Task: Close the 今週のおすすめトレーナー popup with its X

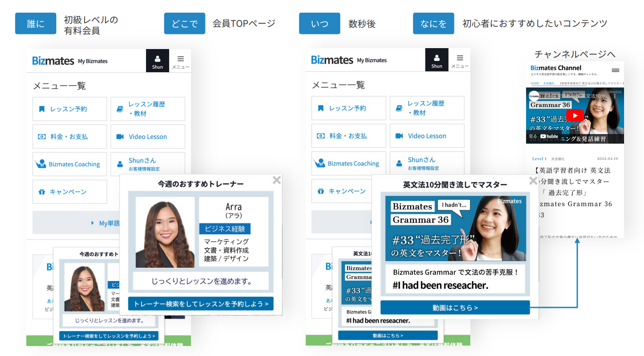Action: [x=277, y=180]
